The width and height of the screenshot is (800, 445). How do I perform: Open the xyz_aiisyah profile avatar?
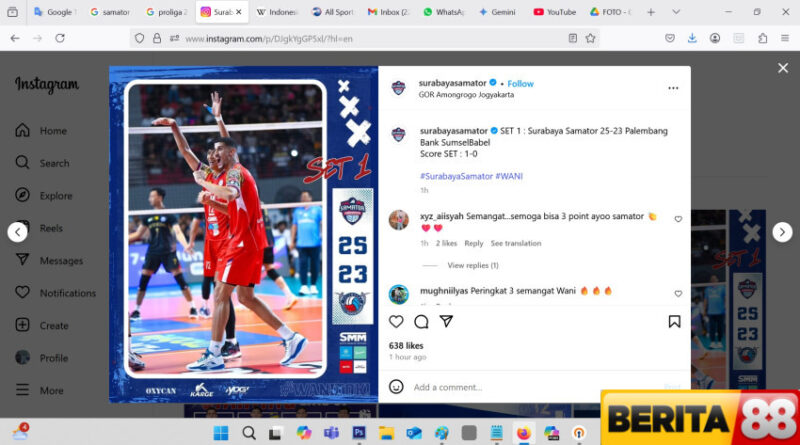tap(398, 220)
